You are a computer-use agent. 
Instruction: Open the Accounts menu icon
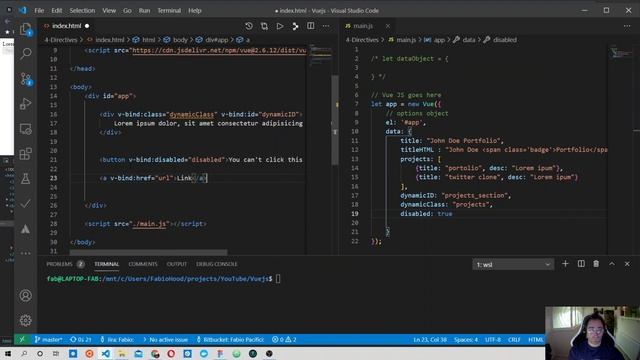point(26,296)
